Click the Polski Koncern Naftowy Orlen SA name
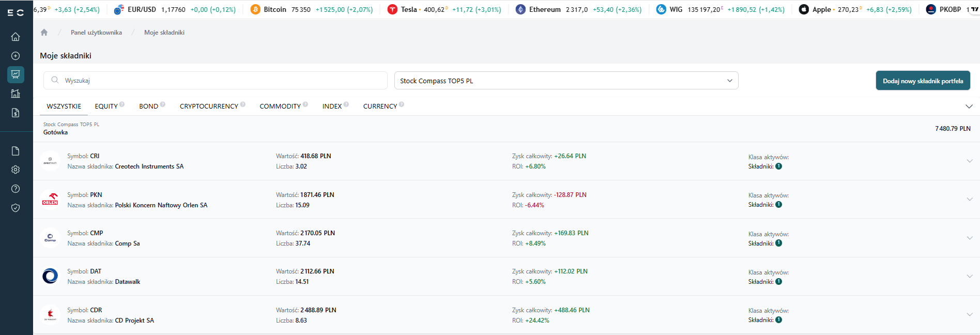The image size is (980, 335). click(161, 205)
